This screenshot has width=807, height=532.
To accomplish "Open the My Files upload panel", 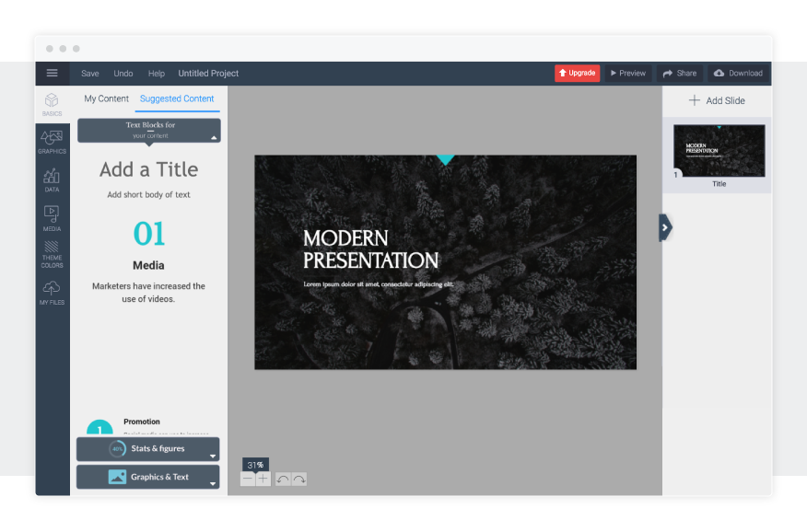I will [x=52, y=293].
